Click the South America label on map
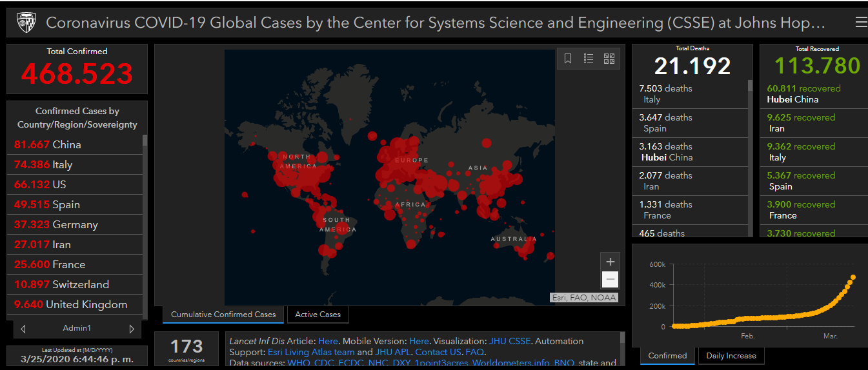Image resolution: width=868 pixels, height=370 pixels. [x=338, y=224]
